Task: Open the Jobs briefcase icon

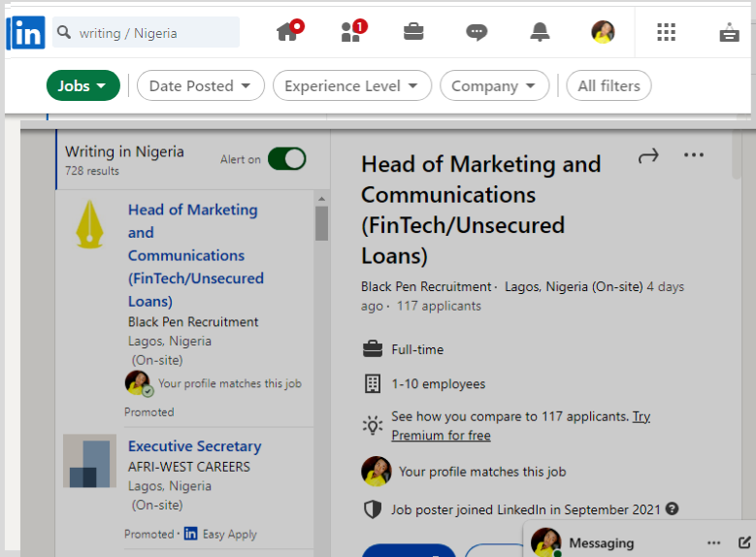Action: (413, 32)
